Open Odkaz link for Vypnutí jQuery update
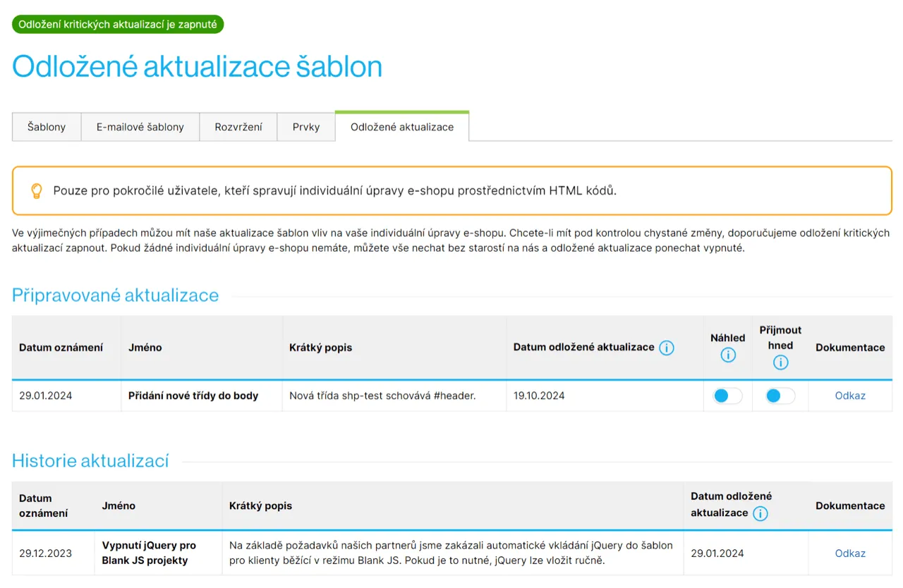 [x=850, y=553]
